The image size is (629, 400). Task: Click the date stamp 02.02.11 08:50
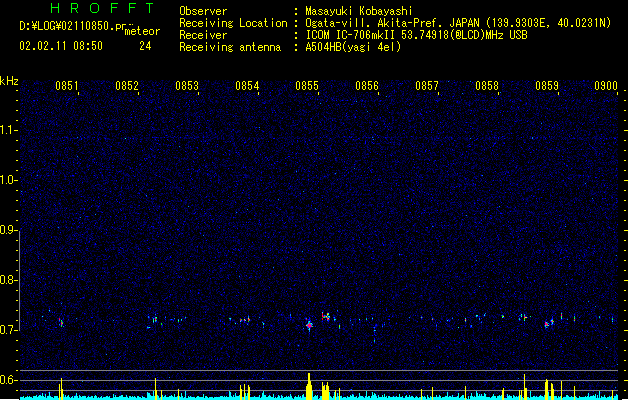coord(61,46)
